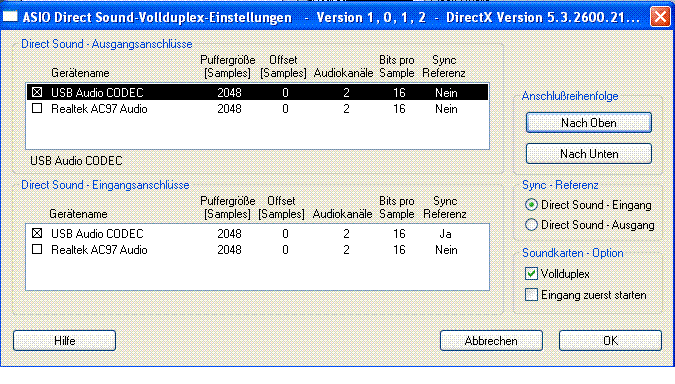Screen dimensions: 675x384
Task: Cancel with the Abbrechen button
Action: click(491, 341)
